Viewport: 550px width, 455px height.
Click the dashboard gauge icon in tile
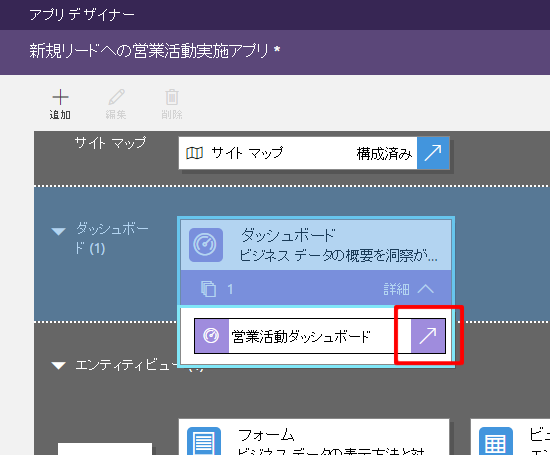click(206, 245)
